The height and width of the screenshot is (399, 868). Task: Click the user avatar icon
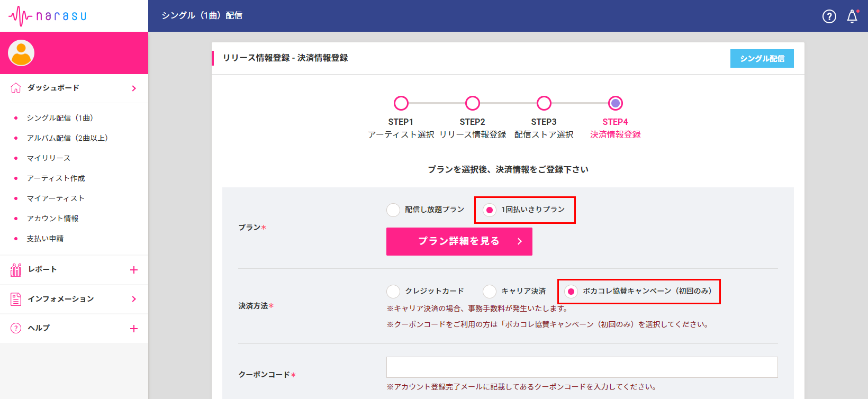(x=21, y=53)
